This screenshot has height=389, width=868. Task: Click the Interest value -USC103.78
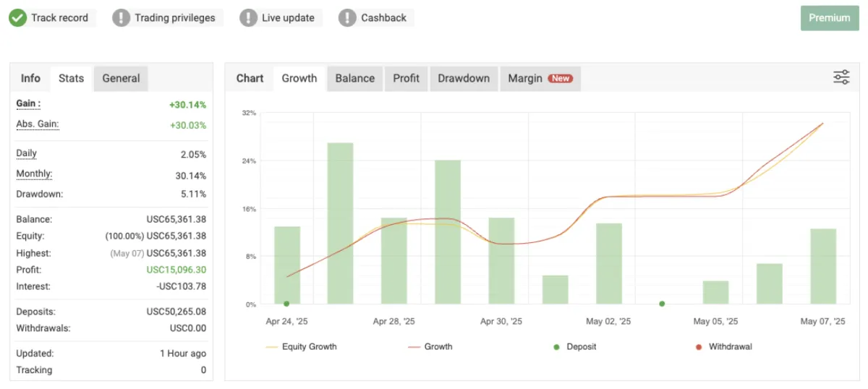tap(180, 286)
